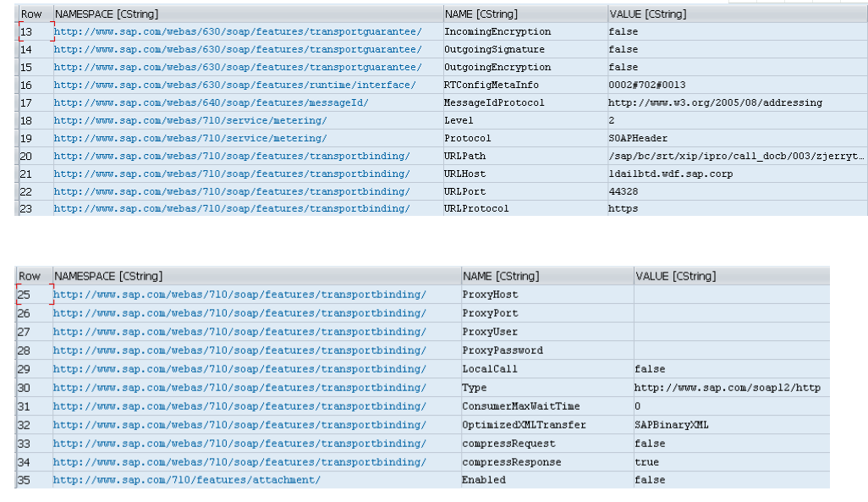Click the soap12/http Type value
Image resolution: width=868 pixels, height=502 pixels.
[x=727, y=388]
